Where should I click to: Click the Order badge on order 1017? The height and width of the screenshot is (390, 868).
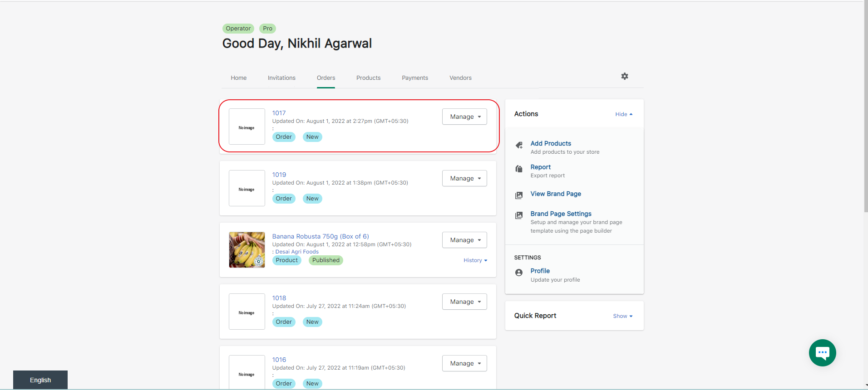click(x=284, y=137)
